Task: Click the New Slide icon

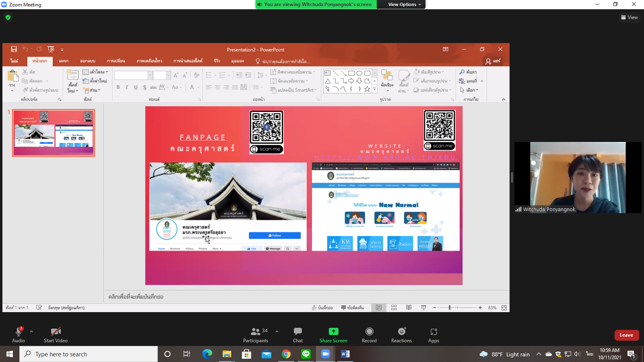Action: pos(72,75)
